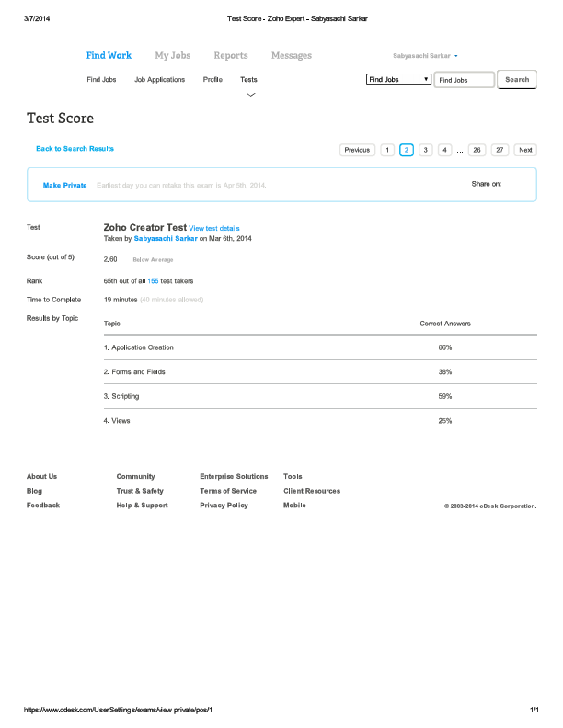563x728 pixels.
Task: Click the chevron below Tests
Action: pos(251,95)
